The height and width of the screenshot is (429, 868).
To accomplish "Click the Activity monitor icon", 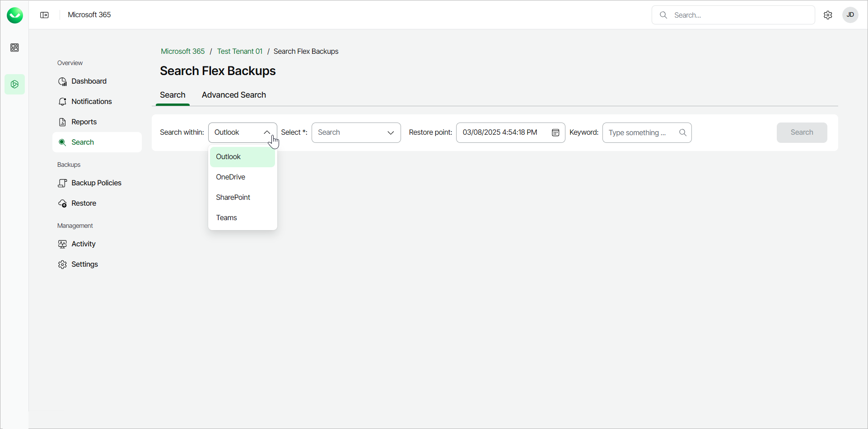I will (62, 244).
